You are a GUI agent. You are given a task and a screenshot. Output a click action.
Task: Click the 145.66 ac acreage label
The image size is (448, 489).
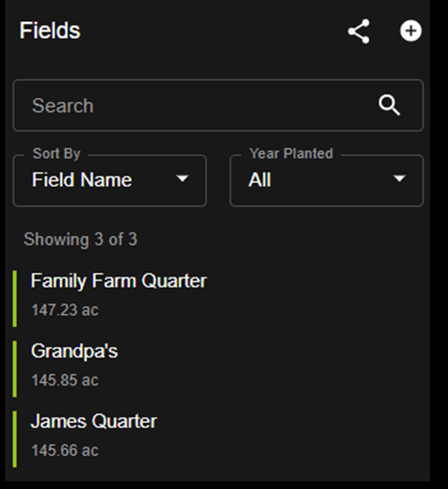point(64,451)
